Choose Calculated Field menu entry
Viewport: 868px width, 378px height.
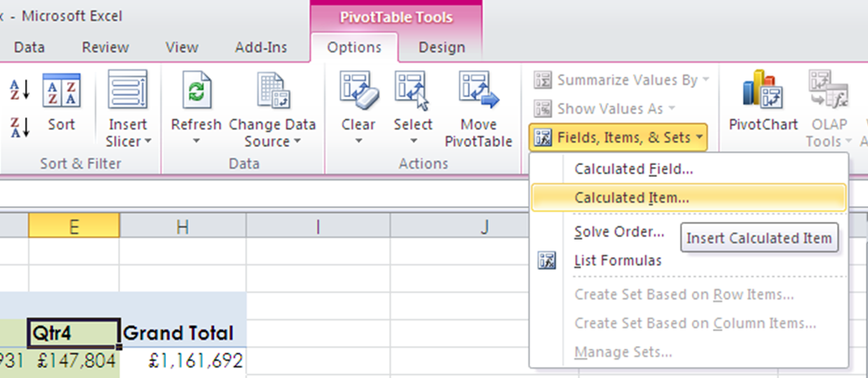tap(688, 169)
